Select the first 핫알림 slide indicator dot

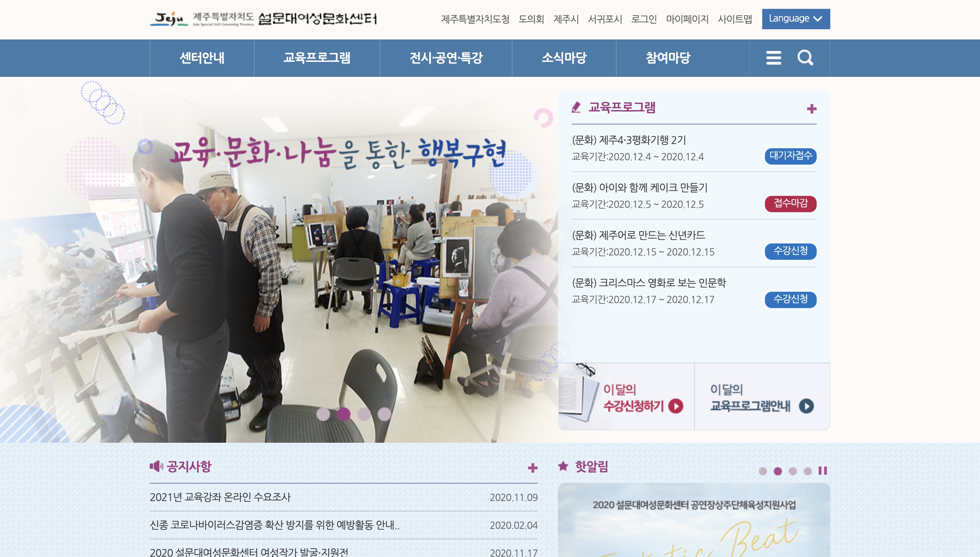point(763,471)
